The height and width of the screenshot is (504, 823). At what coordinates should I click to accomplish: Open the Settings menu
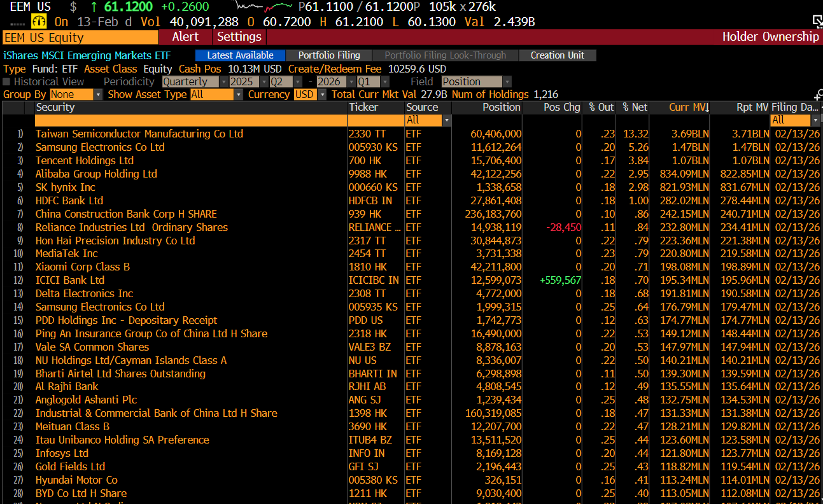pos(239,37)
